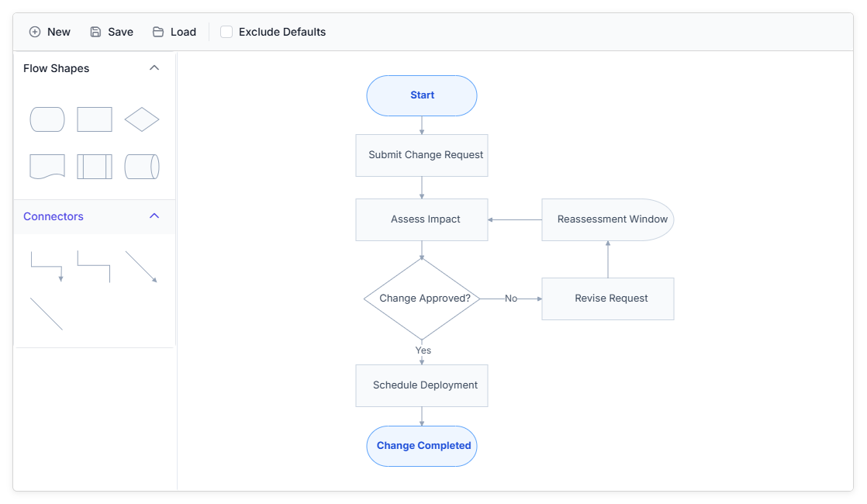867x504 pixels.
Task: Click the Flow Shapes header label
Action: 56,68
